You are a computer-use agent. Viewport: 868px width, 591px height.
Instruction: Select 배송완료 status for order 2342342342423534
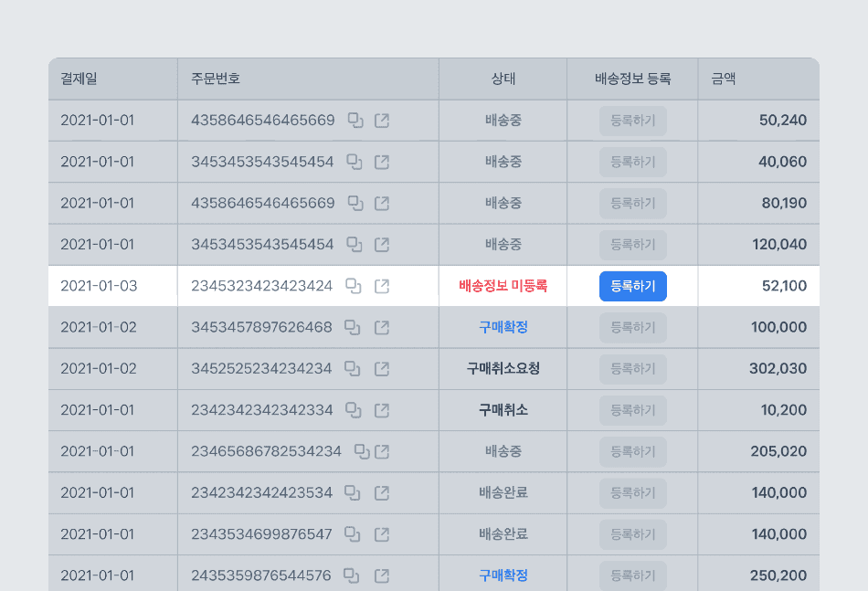503,492
